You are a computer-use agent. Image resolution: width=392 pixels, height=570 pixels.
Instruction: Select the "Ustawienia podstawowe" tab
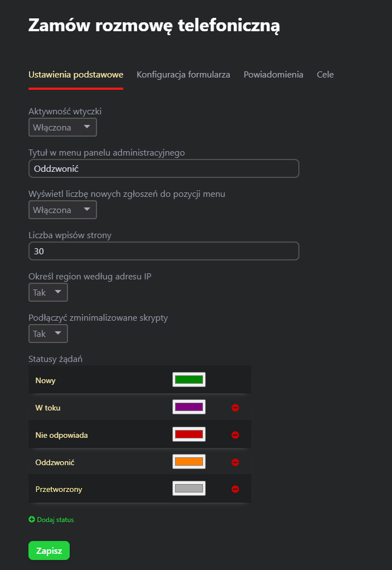click(x=76, y=74)
